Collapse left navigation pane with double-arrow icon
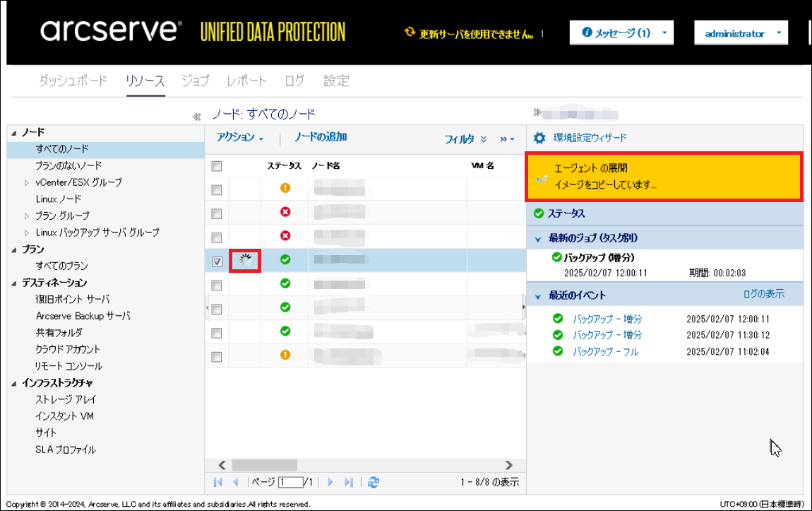The image size is (812, 511). pyautogui.click(x=196, y=117)
